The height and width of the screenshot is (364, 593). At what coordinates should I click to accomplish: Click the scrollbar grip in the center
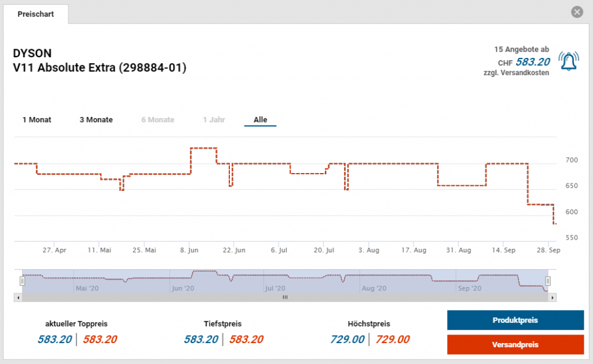(x=284, y=297)
